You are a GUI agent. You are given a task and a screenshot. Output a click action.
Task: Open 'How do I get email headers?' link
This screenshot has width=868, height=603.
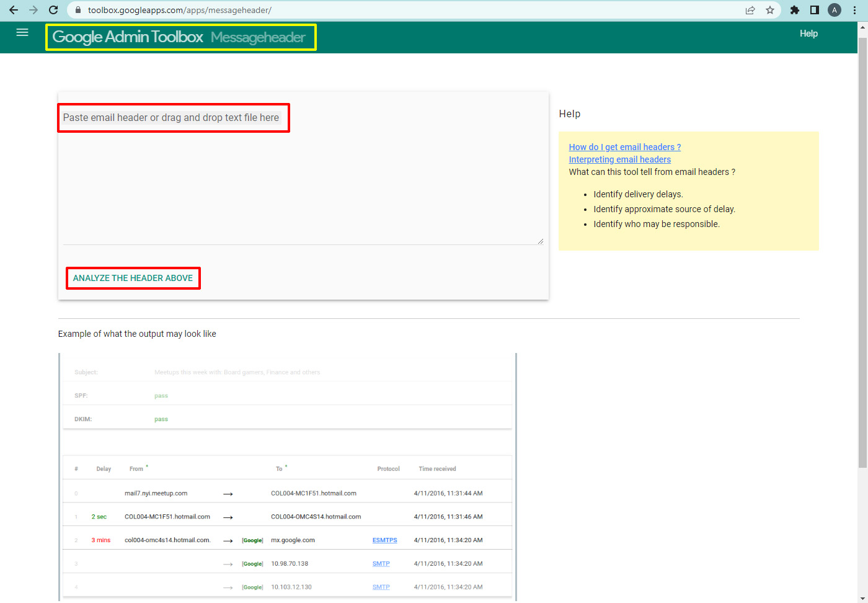click(624, 147)
